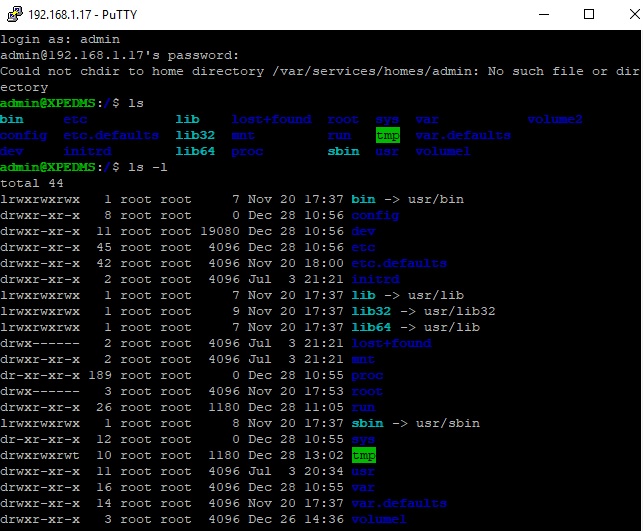Click the 'sbin -> usr/sbin' symlink entry
This screenshot has height=531, width=643.
tap(416, 423)
